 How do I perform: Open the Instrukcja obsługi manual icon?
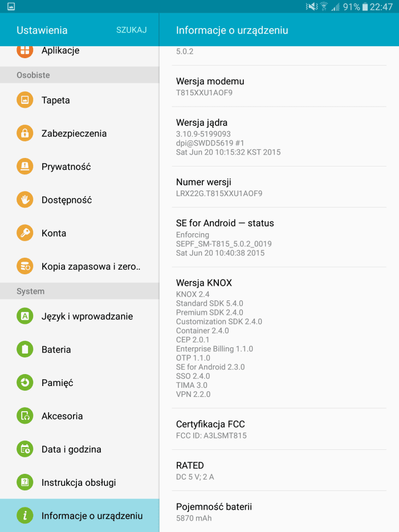(25, 482)
